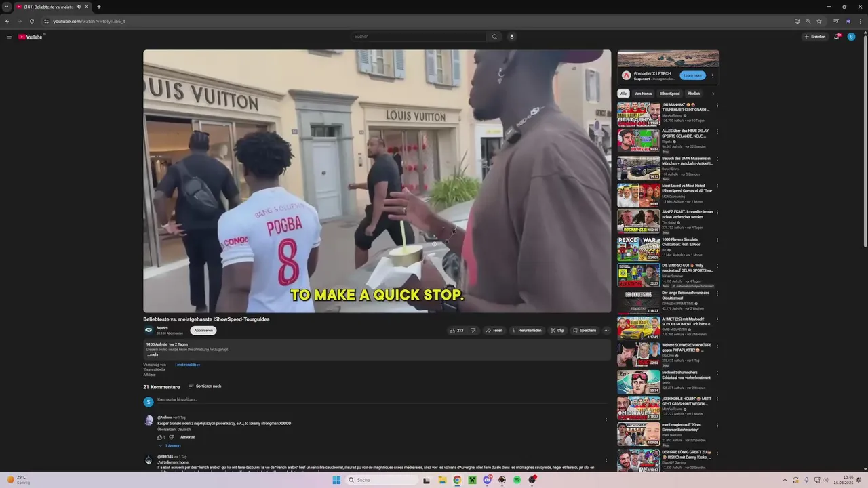This screenshot has width=868, height=488.
Task: Bookmark this page with the star icon
Action: click(819, 21)
